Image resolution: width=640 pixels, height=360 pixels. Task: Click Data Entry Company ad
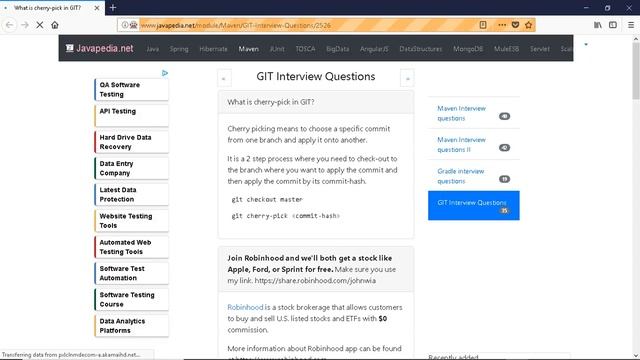(x=131, y=168)
